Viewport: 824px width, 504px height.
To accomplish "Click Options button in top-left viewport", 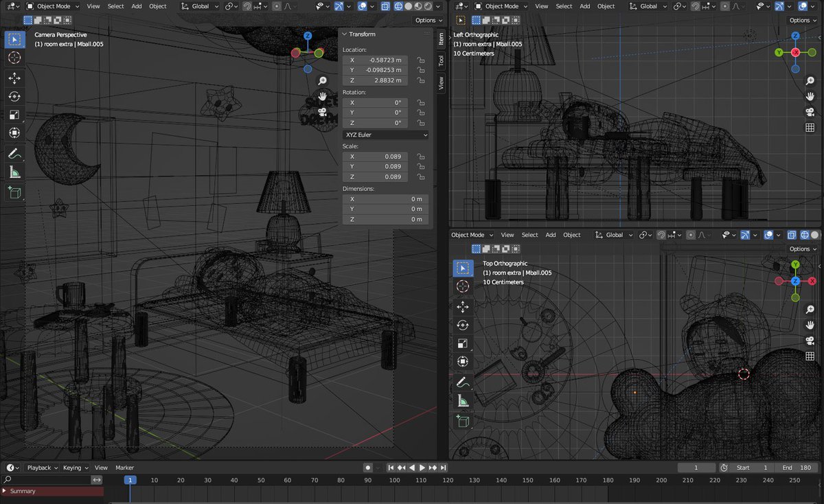I will (428, 20).
